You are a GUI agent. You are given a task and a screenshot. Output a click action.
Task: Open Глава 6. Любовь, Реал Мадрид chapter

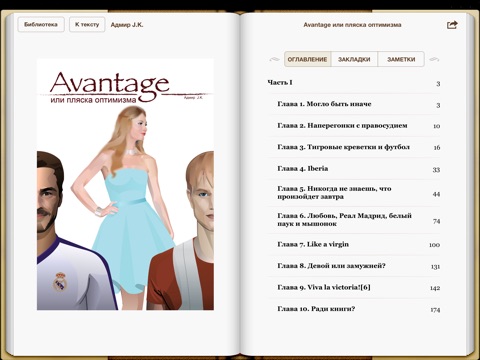click(x=354, y=220)
